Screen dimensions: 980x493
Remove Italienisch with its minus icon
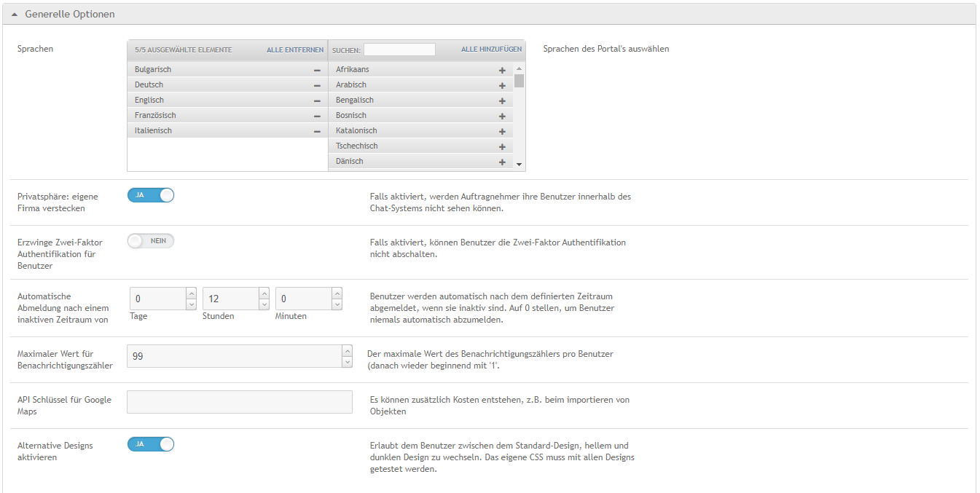[x=317, y=131]
